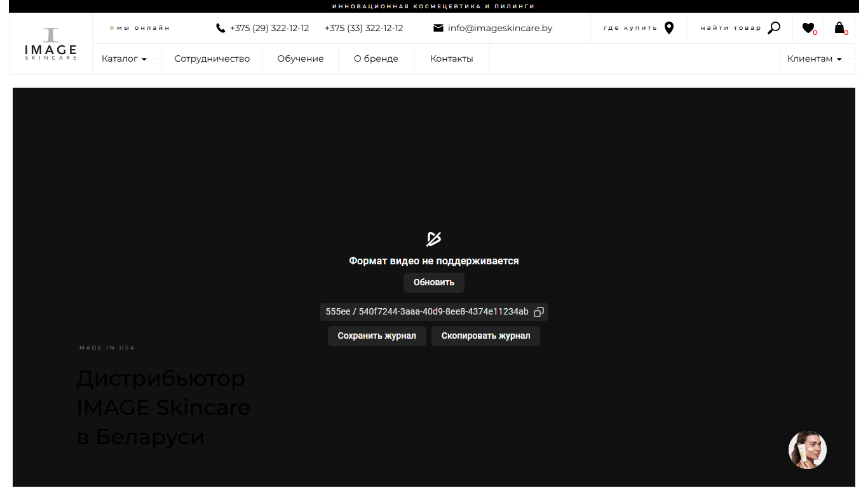
Task: Click the MADE IN USA caption
Action: pos(107,348)
